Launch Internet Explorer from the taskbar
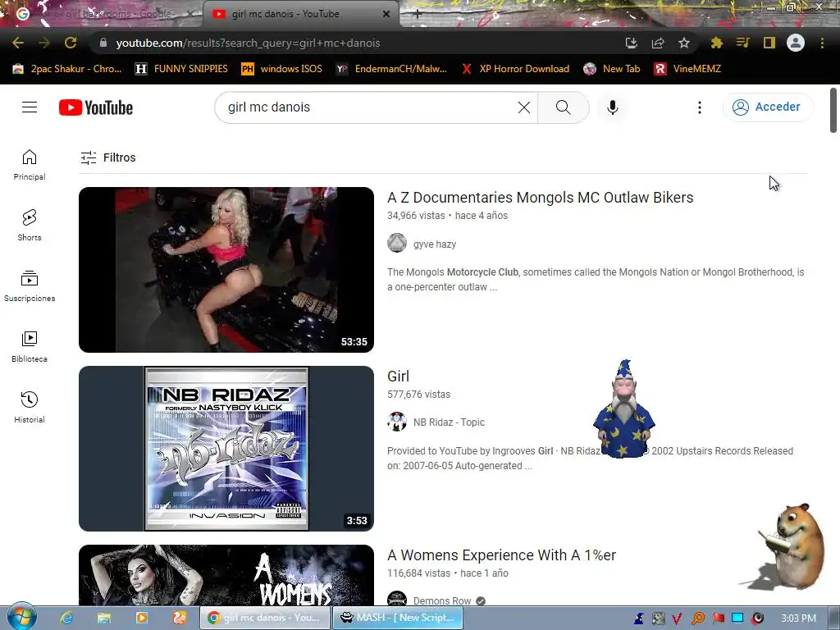The width and height of the screenshot is (840, 630). 66,618
